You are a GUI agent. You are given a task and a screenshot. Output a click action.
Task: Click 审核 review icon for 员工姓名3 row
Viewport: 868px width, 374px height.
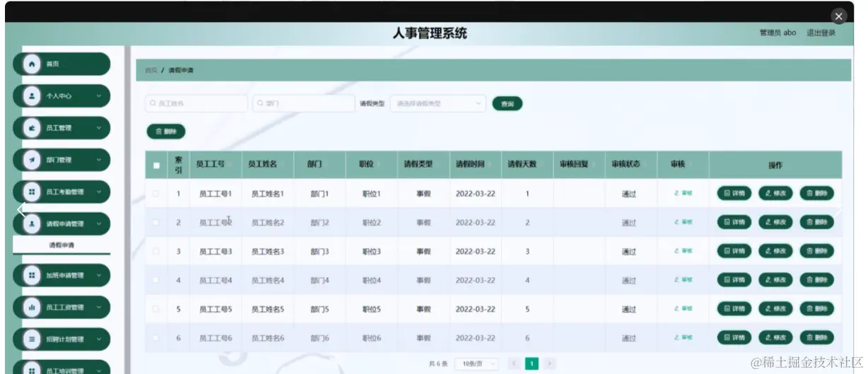(683, 251)
